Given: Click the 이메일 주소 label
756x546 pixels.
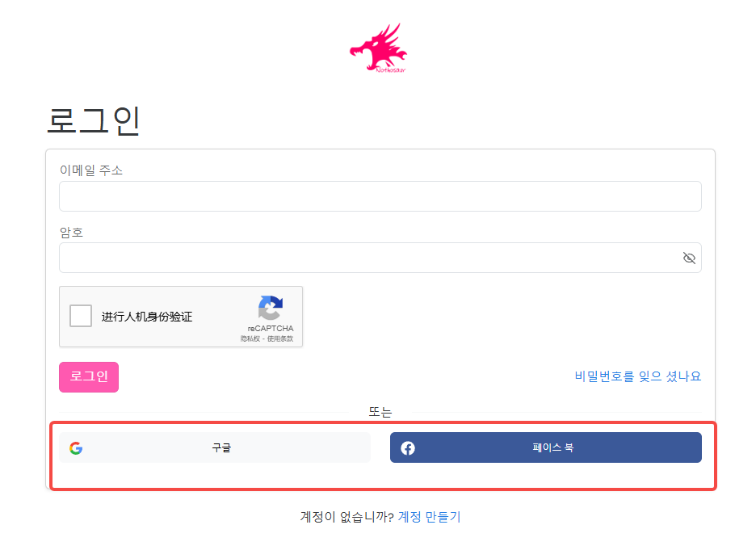Looking at the screenshot, I should 91,170.
